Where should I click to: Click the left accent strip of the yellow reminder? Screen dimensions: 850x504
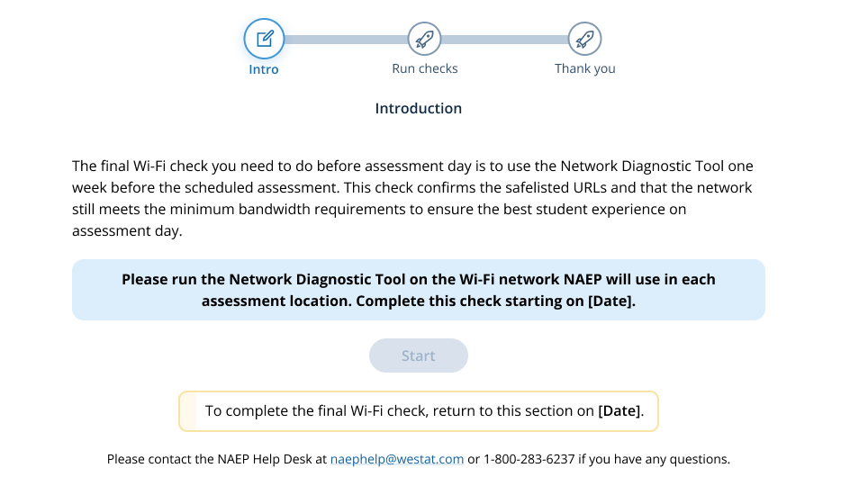[188, 410]
